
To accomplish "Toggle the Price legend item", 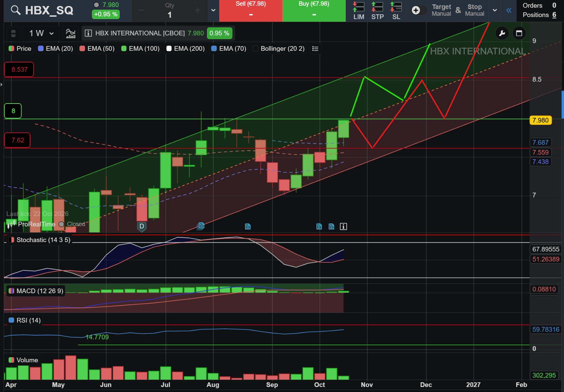I will (20, 49).
